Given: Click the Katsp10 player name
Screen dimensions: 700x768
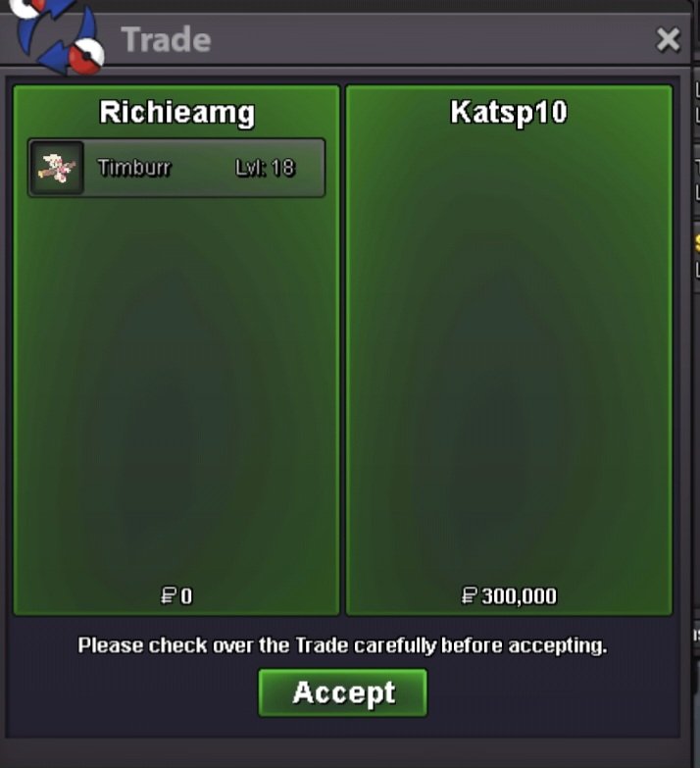Looking at the screenshot, I should coord(509,113).
